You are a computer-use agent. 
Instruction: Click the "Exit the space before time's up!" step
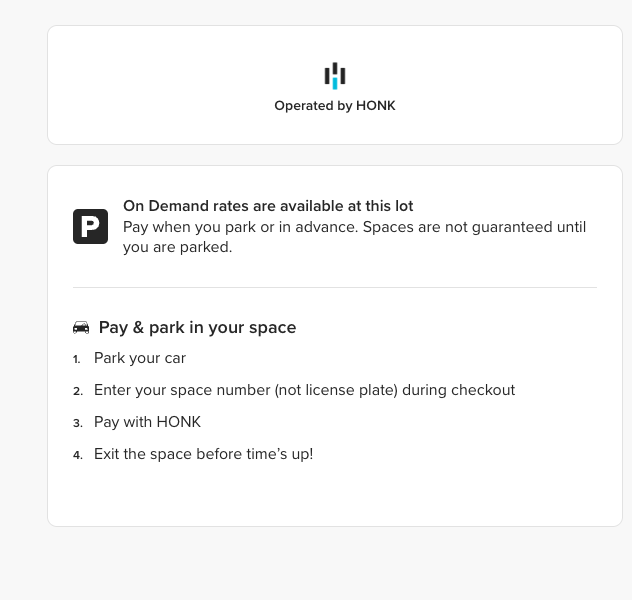[x=203, y=454]
